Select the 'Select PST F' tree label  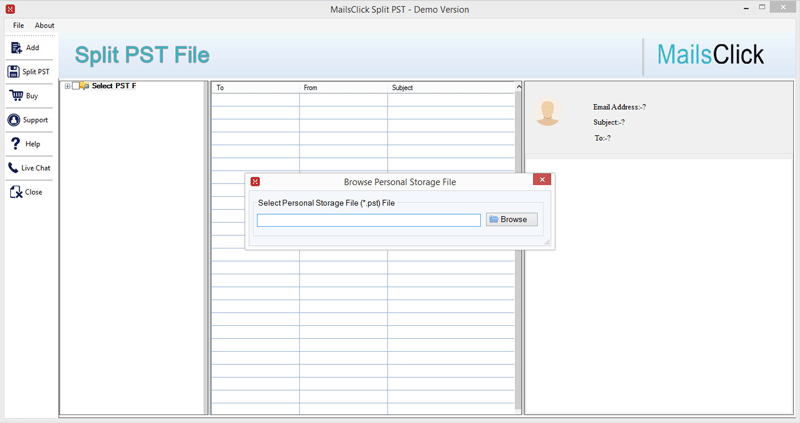pyautogui.click(x=114, y=86)
